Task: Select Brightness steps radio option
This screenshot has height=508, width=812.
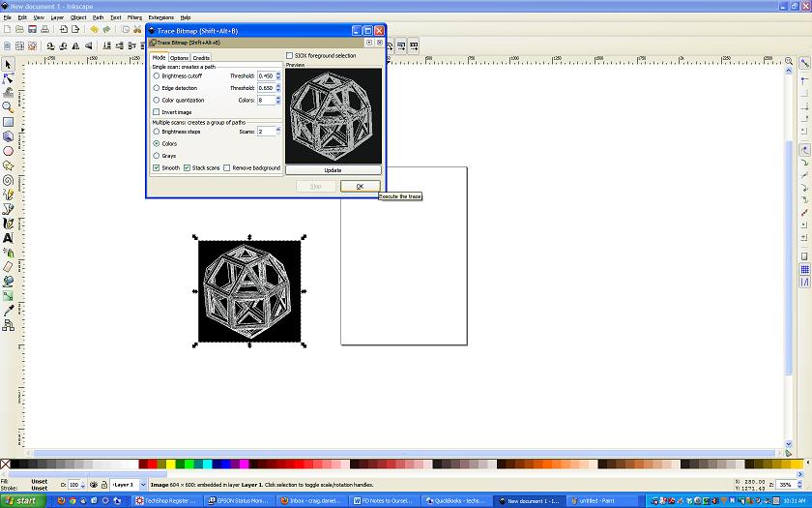Action: 157,132
